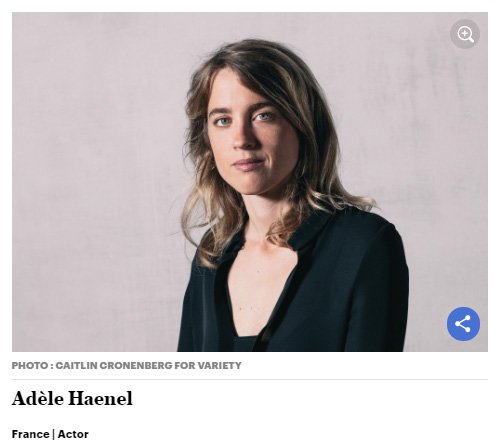Click the gray backdrop left of the subject
This screenshot has width=496, height=447.
click(97, 183)
